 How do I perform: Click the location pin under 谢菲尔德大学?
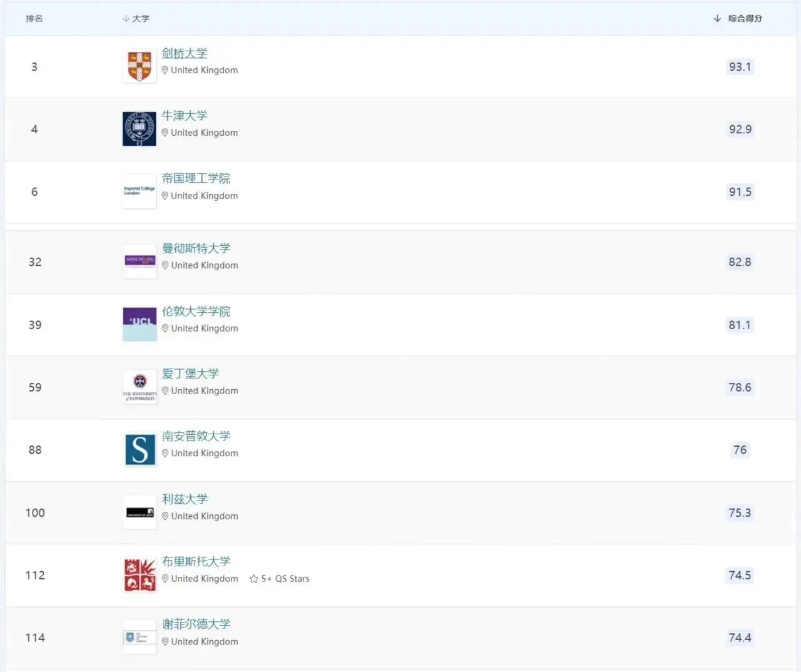click(165, 642)
